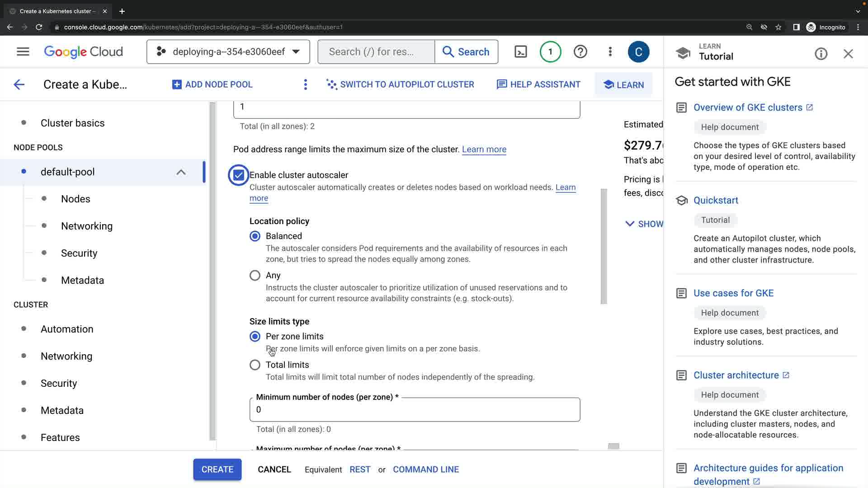Click the tutorial panel info icon
This screenshot has width=868, height=488.
click(821, 54)
